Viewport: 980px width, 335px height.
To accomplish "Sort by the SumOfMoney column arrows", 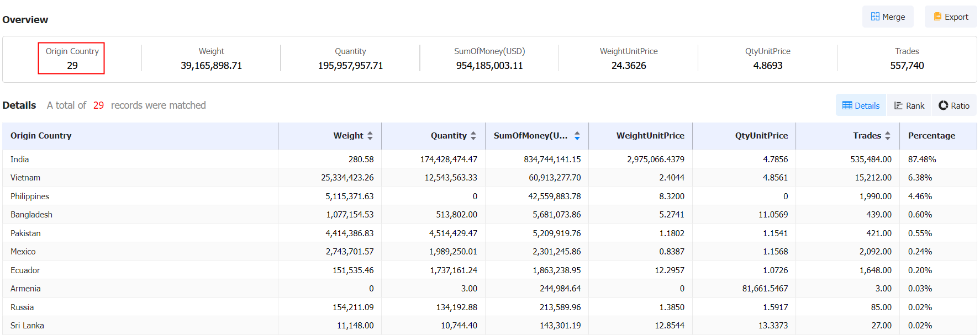I will click(577, 136).
